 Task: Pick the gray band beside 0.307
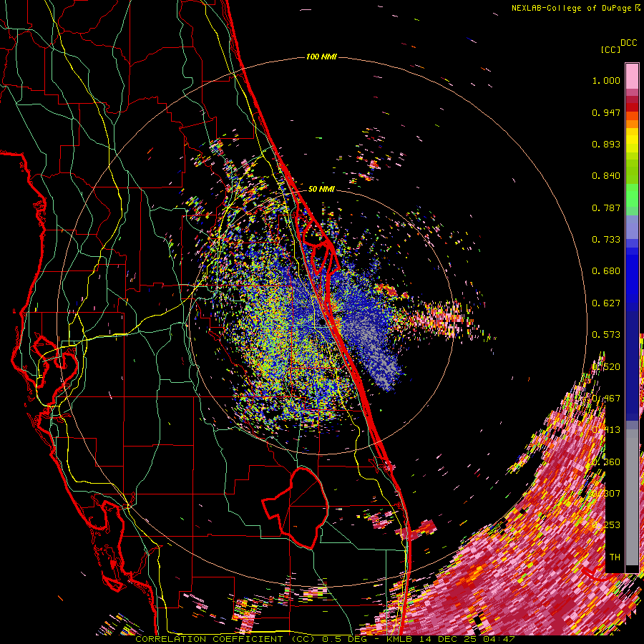tap(632, 497)
